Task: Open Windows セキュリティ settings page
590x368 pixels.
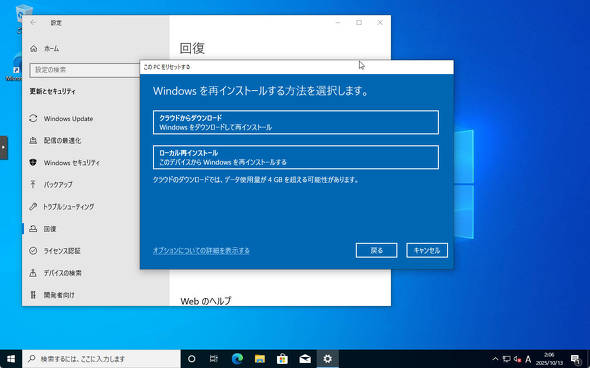Action: point(71,163)
